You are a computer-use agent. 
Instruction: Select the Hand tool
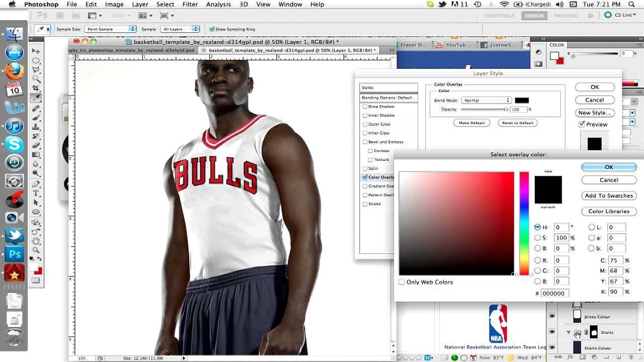tap(36, 240)
